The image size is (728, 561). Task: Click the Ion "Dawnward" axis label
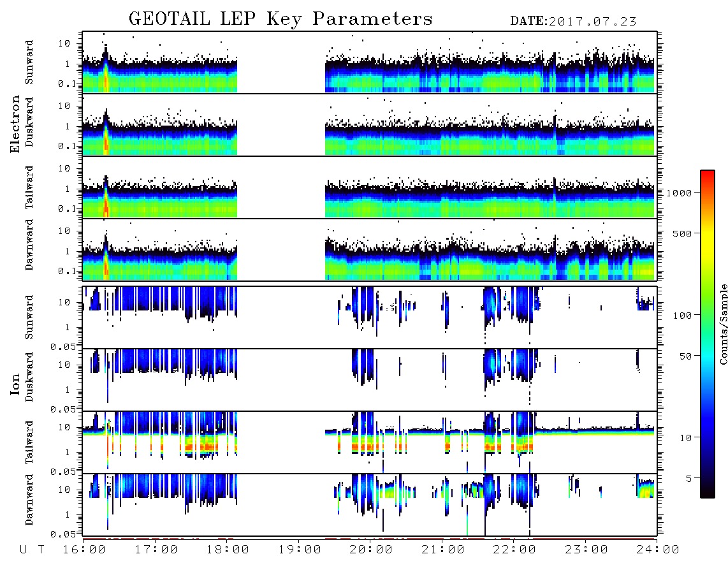[29, 499]
